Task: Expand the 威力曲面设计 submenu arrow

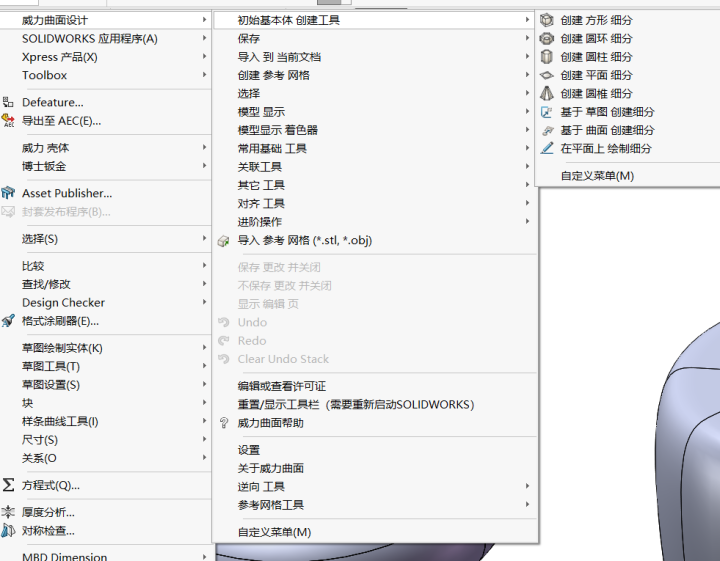Action: click(204, 20)
